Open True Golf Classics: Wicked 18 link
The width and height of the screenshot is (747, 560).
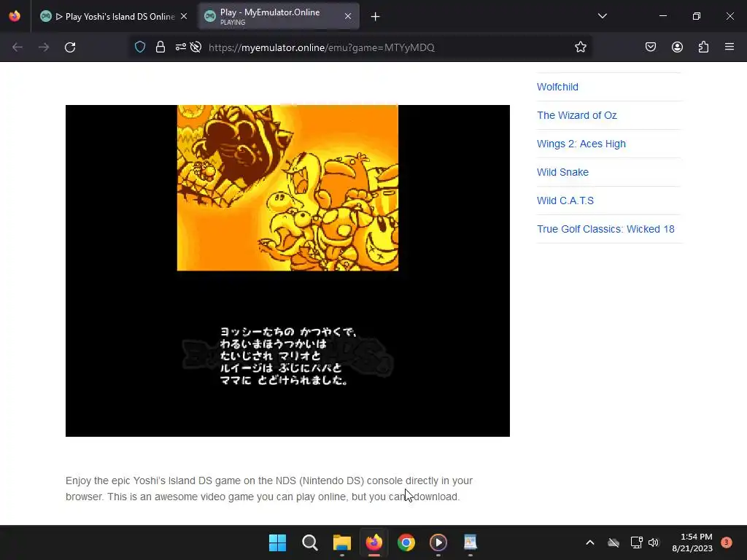tap(605, 229)
